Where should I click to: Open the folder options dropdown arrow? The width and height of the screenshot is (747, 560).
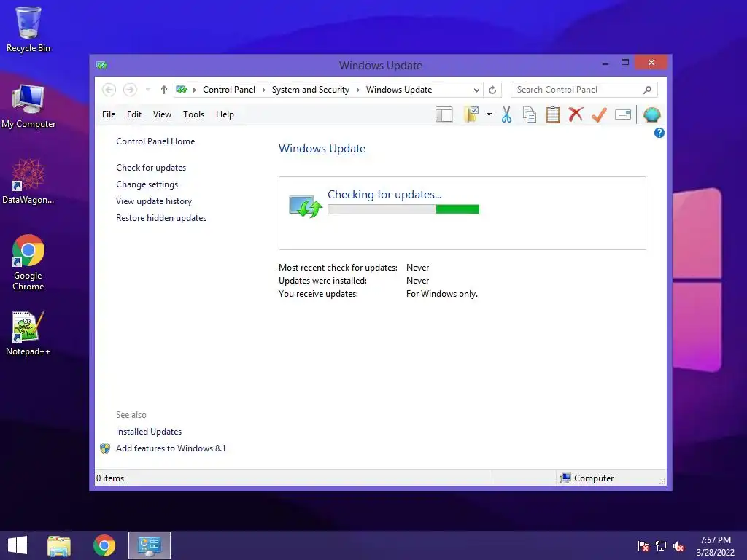(489, 114)
